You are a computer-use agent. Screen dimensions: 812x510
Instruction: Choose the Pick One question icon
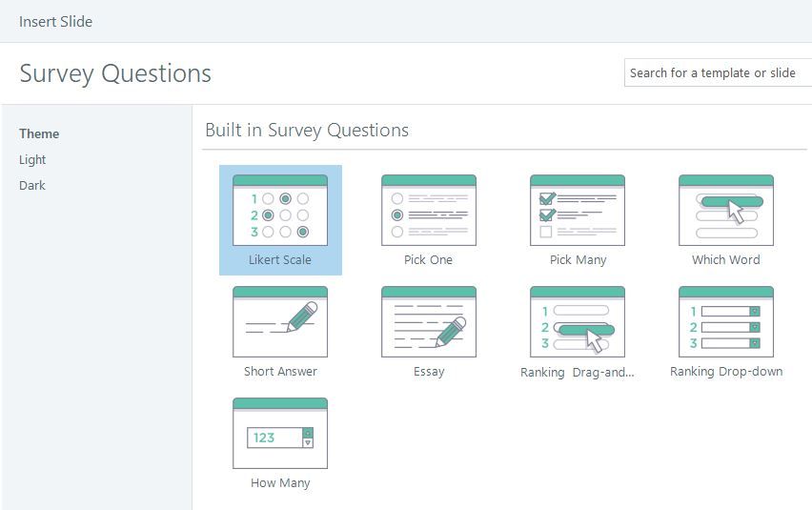point(429,210)
